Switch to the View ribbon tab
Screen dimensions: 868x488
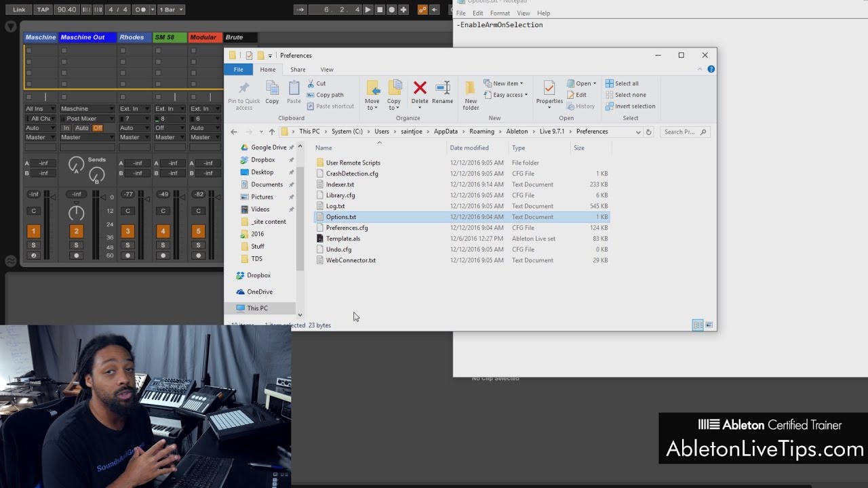tap(327, 69)
